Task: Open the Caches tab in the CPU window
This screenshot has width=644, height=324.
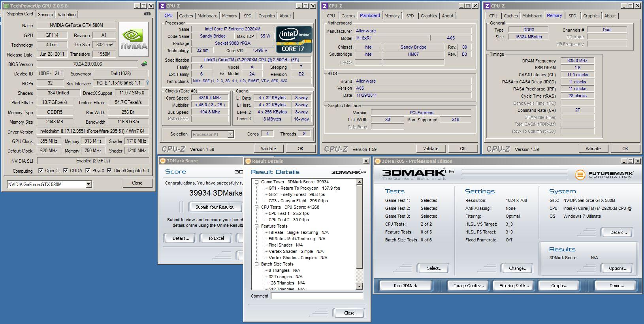Action: (186, 16)
